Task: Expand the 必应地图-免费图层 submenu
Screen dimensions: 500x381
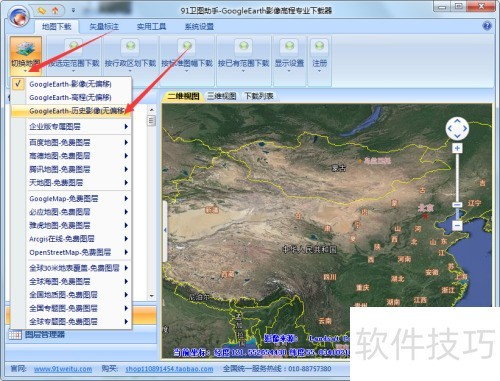Action: (x=71, y=212)
